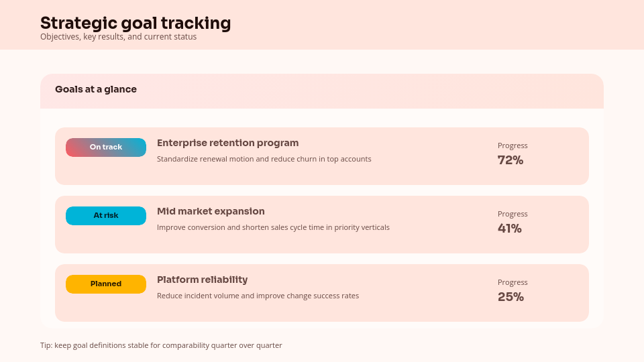
Task: Click the Planned status badge
Action: (x=106, y=284)
